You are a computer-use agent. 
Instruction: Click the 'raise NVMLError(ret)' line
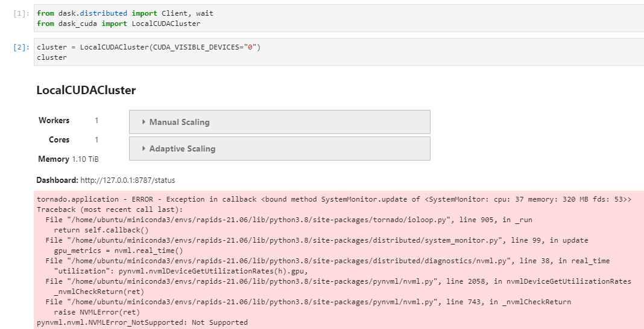pyautogui.click(x=97, y=313)
